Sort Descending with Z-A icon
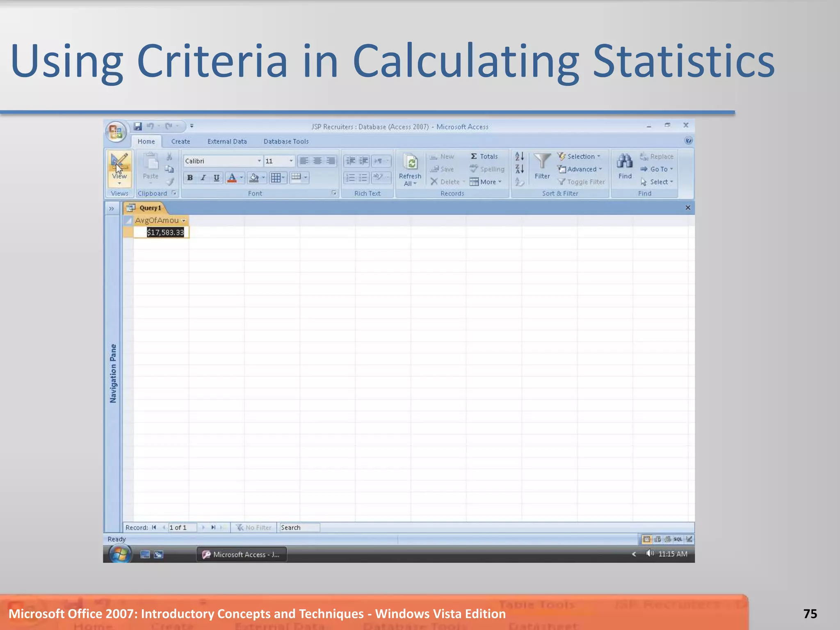 tap(520, 169)
